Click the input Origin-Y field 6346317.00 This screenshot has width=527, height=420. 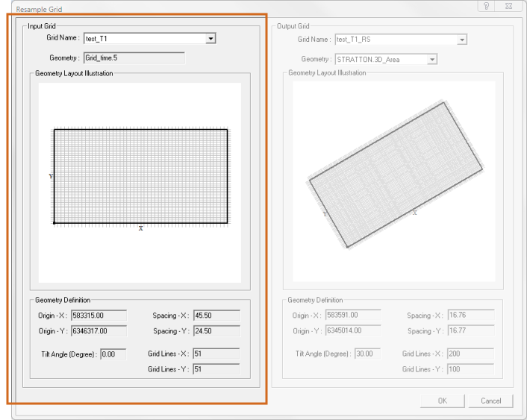[x=99, y=331]
